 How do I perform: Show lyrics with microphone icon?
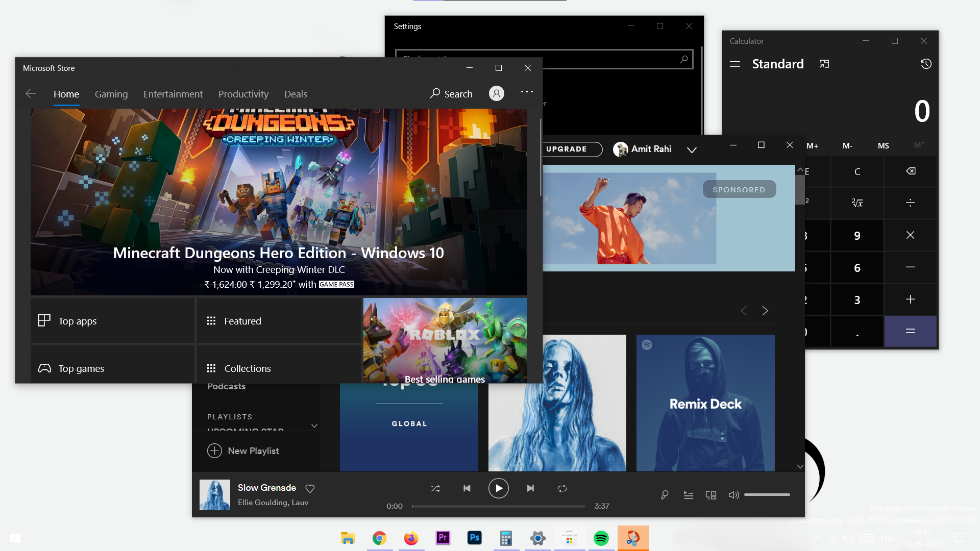[665, 494]
